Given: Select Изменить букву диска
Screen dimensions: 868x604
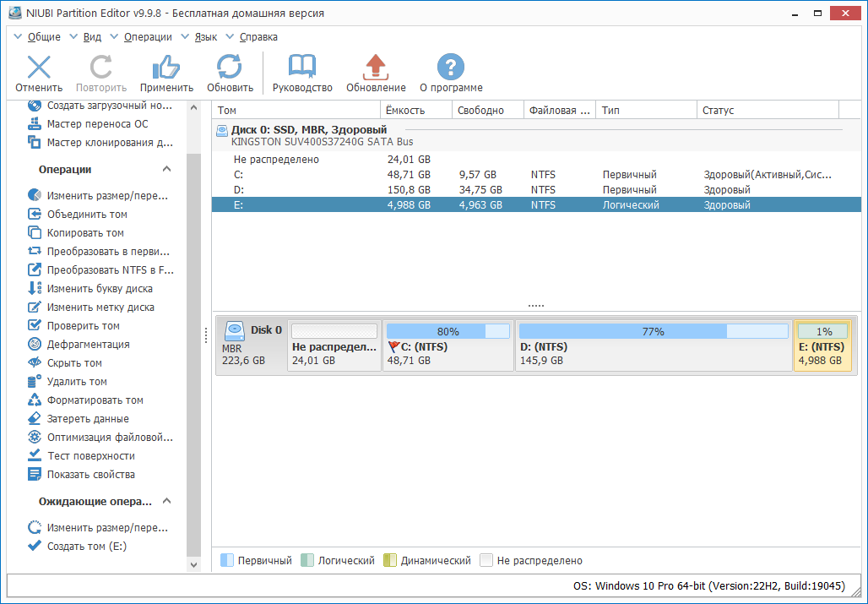Looking at the screenshot, I should [x=90, y=288].
